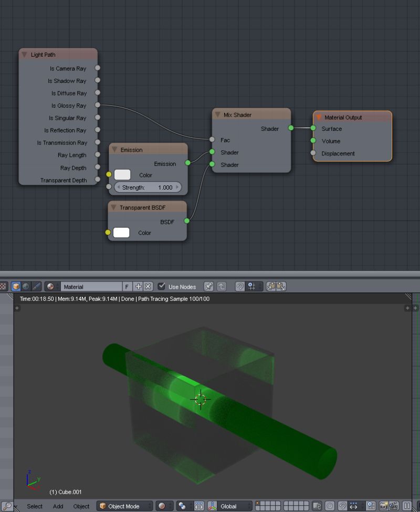Open the Add menu in viewport header
Screen dimensions: 420x512
point(58,506)
